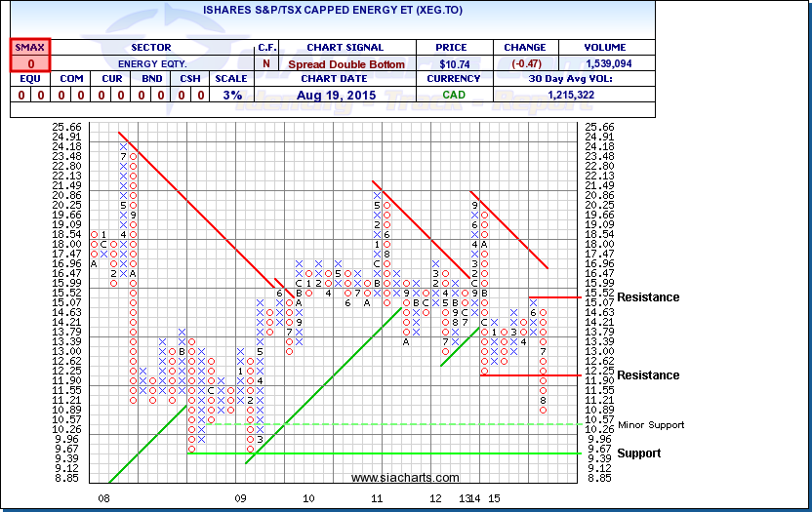The width and height of the screenshot is (812, 512).
Task: Click the upper Resistance label near 15.52
Action: 648,297
